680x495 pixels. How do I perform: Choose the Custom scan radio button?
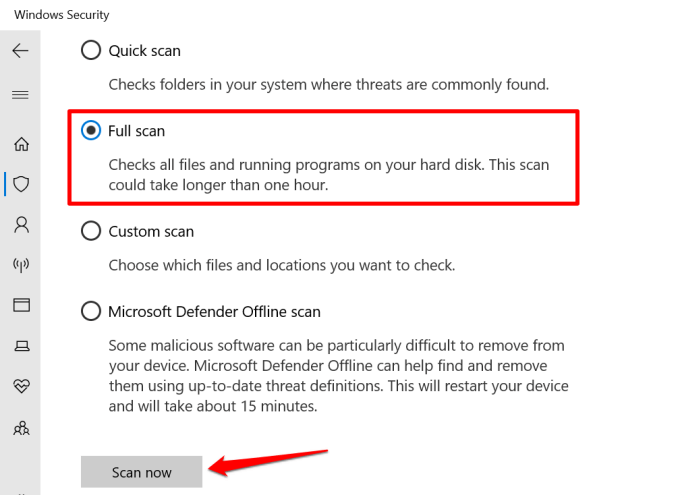tap(91, 231)
